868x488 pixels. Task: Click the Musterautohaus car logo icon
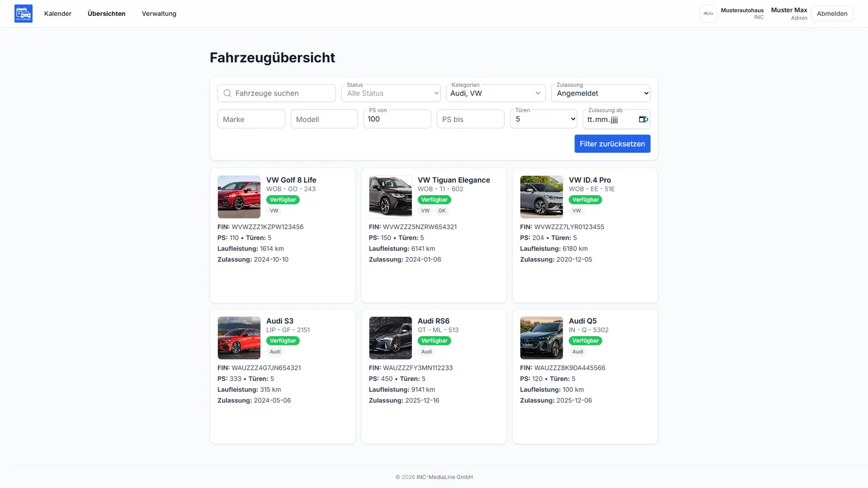(708, 14)
